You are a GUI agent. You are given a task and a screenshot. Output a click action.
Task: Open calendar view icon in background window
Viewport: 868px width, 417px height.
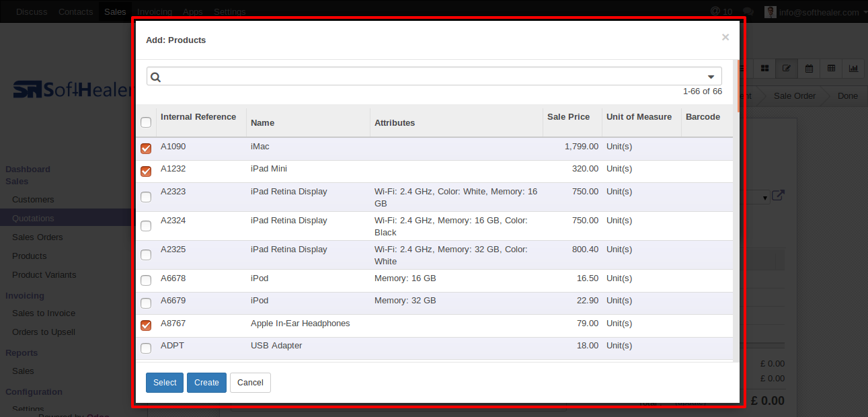click(810, 68)
